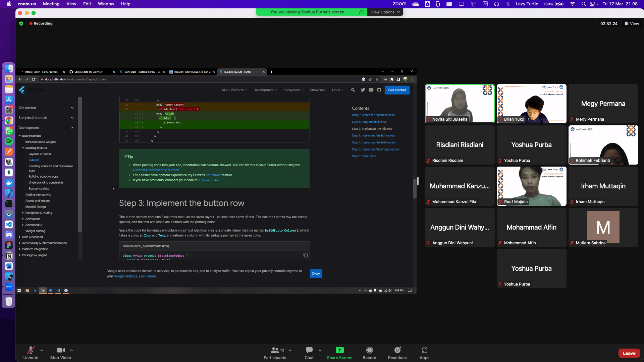Start recording with the Record button
The width and height of the screenshot is (644, 362).
tap(370, 353)
